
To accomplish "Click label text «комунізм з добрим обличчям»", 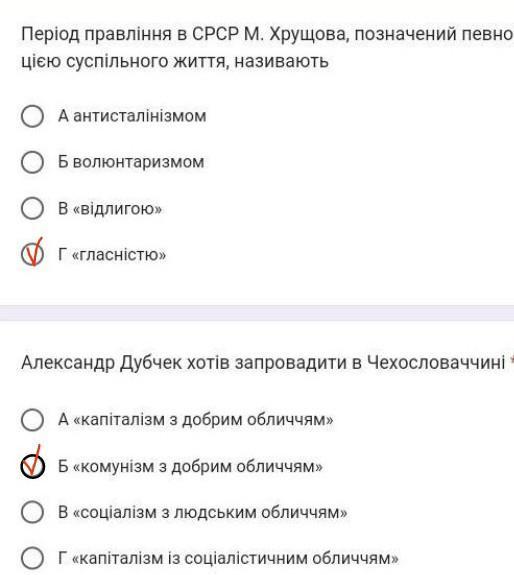I will point(198,466).
